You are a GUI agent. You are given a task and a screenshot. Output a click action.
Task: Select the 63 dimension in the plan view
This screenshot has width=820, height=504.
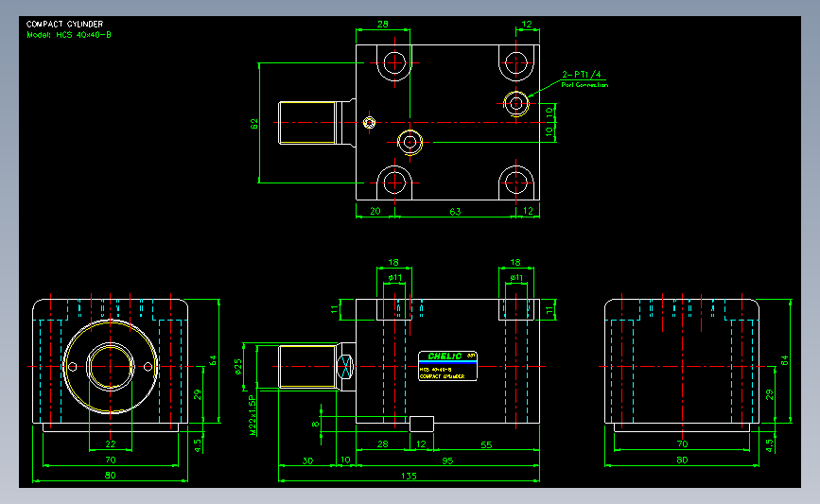[x=455, y=212]
